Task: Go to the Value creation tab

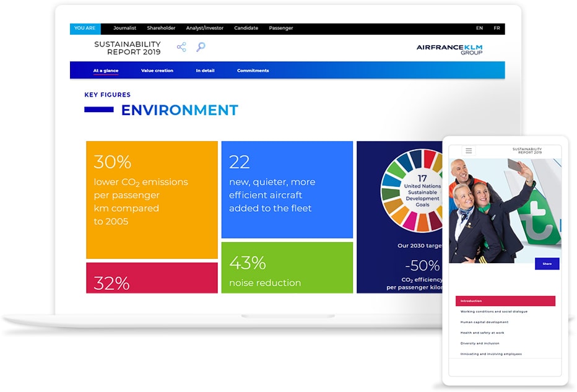Action: [x=157, y=71]
